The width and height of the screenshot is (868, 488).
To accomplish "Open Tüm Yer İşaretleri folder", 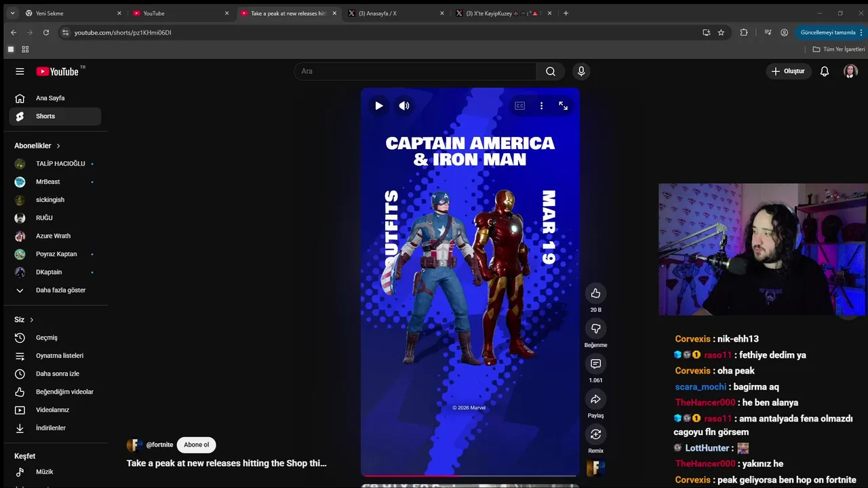I will click(839, 49).
